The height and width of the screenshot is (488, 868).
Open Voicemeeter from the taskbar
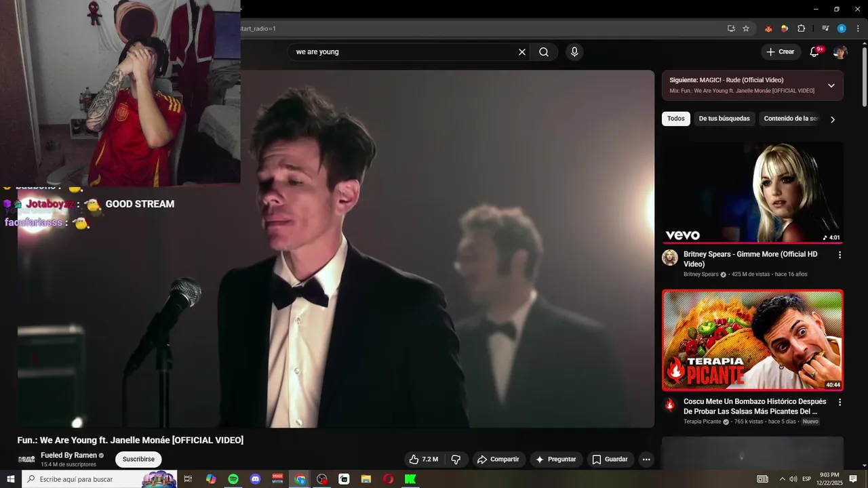tap(277, 479)
